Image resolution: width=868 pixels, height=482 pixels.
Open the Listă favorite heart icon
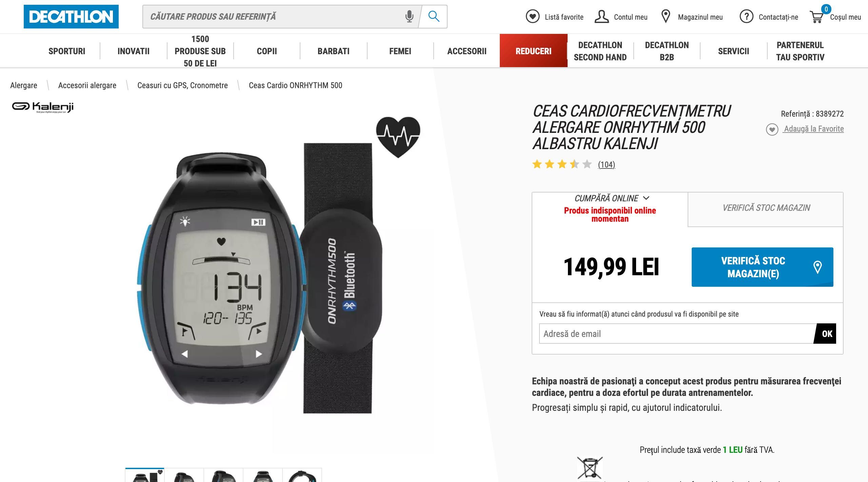532,17
